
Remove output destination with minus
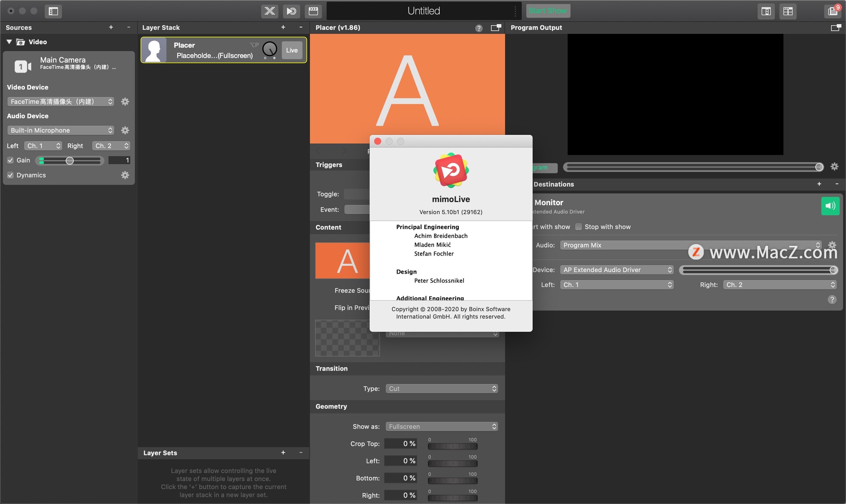(837, 184)
